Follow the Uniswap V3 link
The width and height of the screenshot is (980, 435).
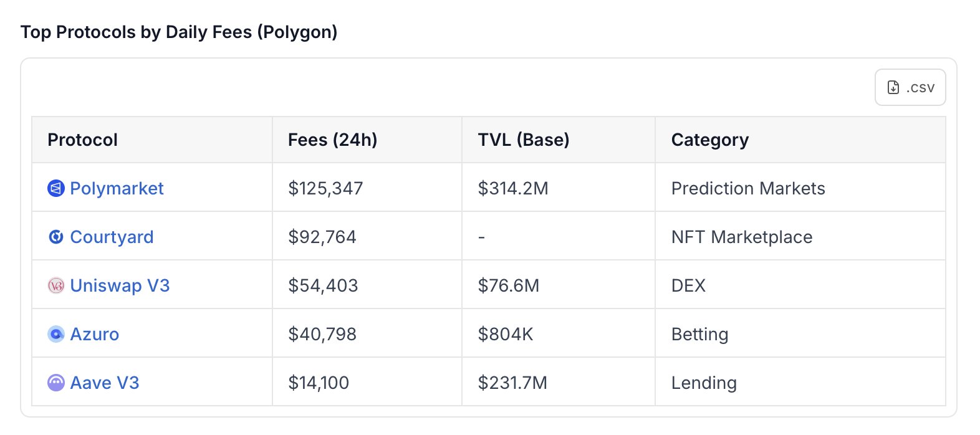(120, 285)
